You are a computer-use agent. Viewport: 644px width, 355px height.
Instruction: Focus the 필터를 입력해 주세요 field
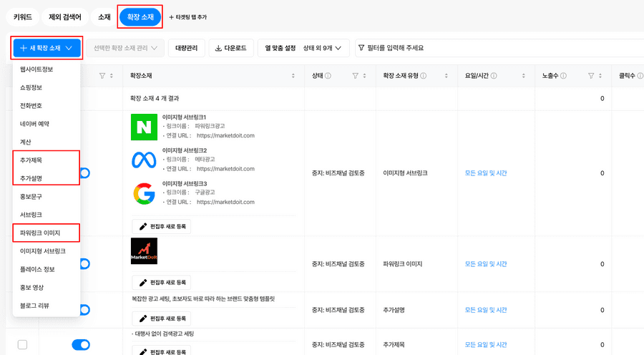(499, 48)
